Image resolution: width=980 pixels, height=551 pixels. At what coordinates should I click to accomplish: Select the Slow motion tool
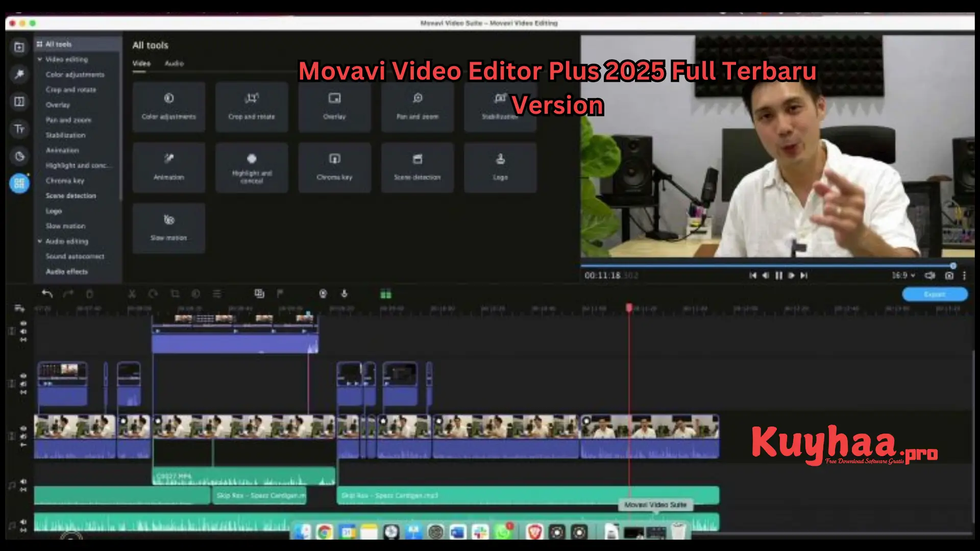click(168, 228)
